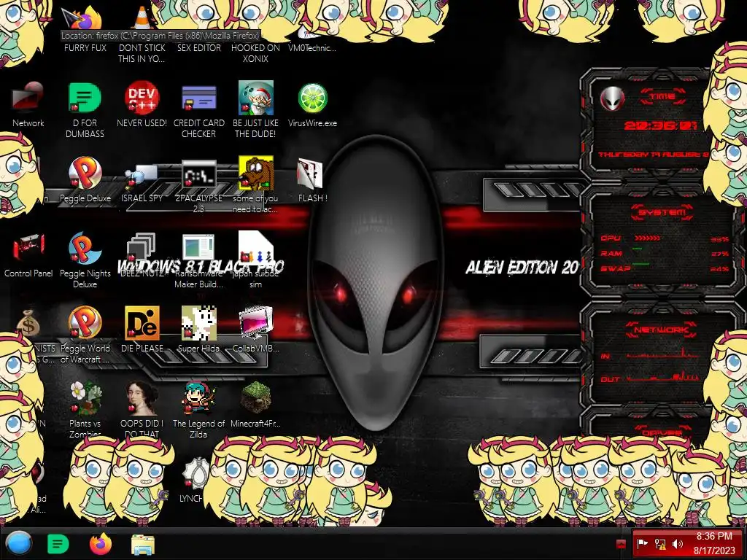Open the CollabVMB... monitor icon
The width and height of the screenshot is (747, 560).
coord(256,323)
